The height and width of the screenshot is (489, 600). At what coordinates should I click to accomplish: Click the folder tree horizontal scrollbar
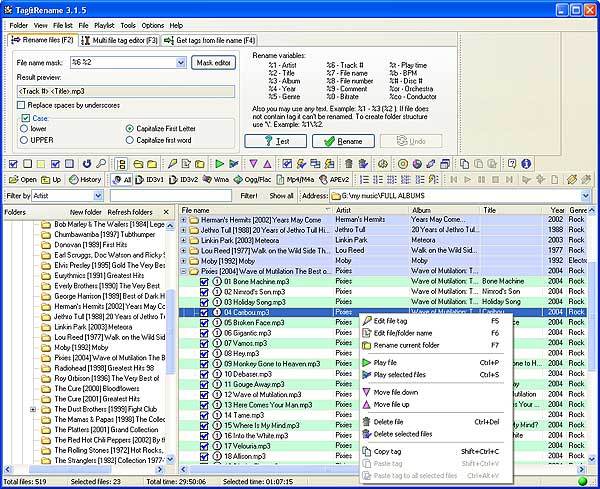(83, 469)
